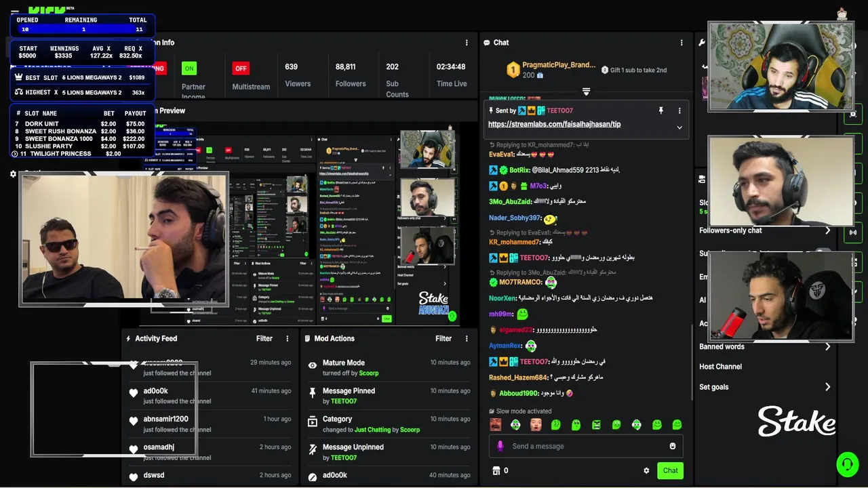Open the shop icon next to 0
The width and height of the screenshot is (868, 488).
click(x=496, y=470)
